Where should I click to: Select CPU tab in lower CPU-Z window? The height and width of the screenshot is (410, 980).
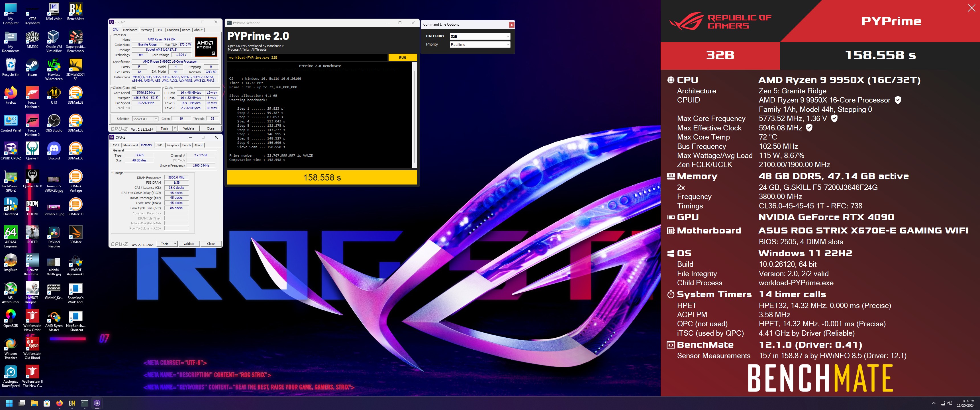click(116, 145)
